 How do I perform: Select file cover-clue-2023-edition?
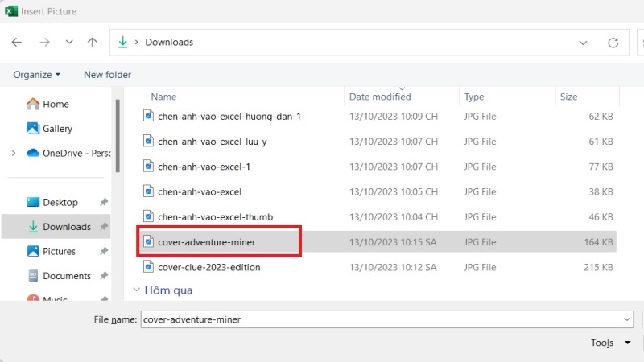pyautogui.click(x=209, y=267)
